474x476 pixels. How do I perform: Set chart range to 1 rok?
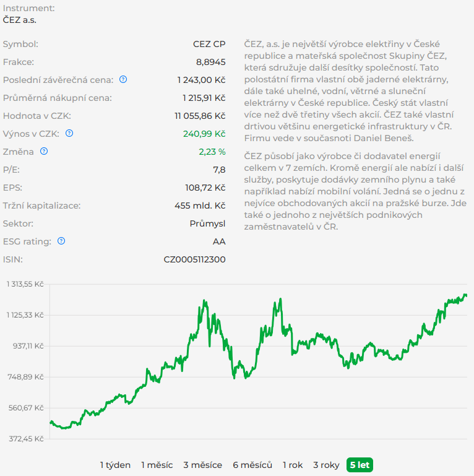293,465
